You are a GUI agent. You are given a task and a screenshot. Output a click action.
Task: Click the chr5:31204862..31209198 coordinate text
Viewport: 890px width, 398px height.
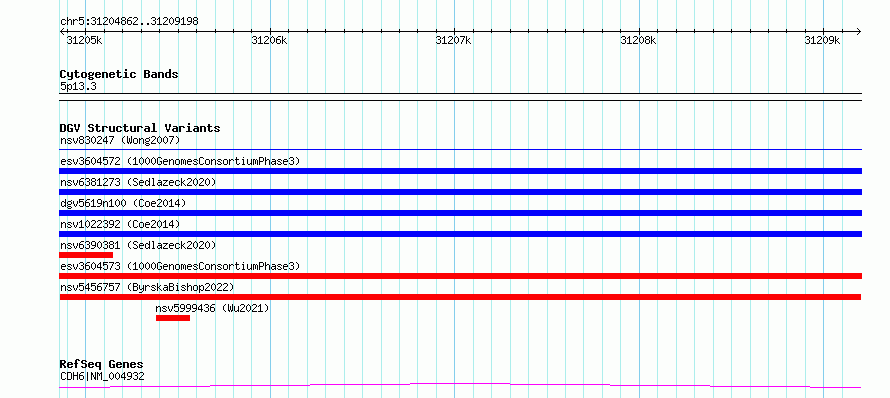(129, 22)
